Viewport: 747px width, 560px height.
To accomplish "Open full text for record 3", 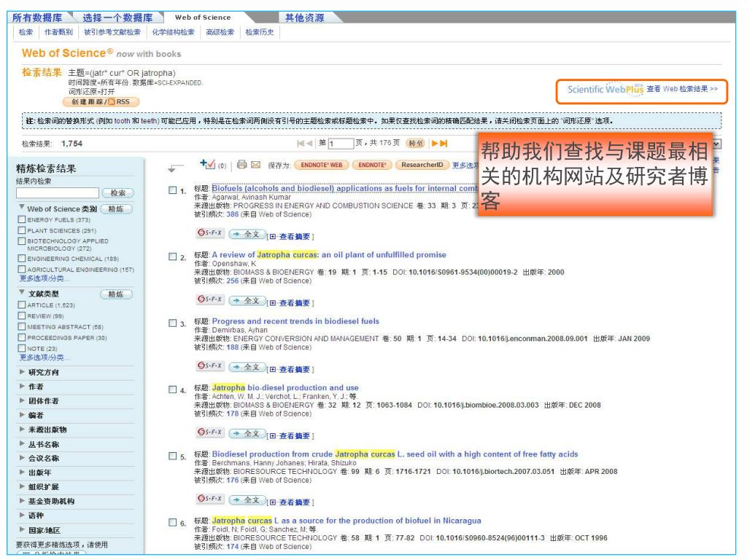I will click(247, 367).
